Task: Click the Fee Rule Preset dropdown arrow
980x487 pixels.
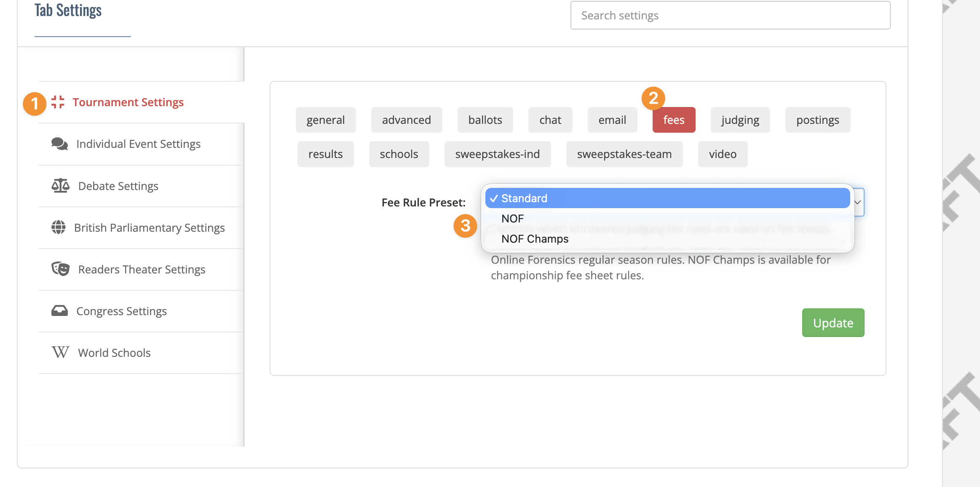Action: (858, 202)
